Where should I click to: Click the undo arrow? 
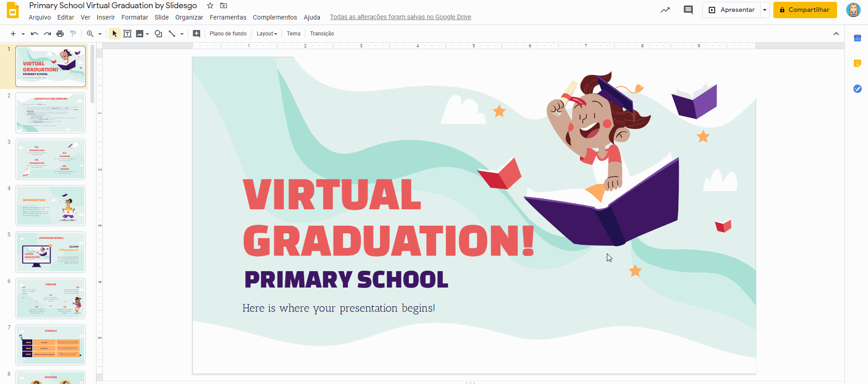point(34,34)
